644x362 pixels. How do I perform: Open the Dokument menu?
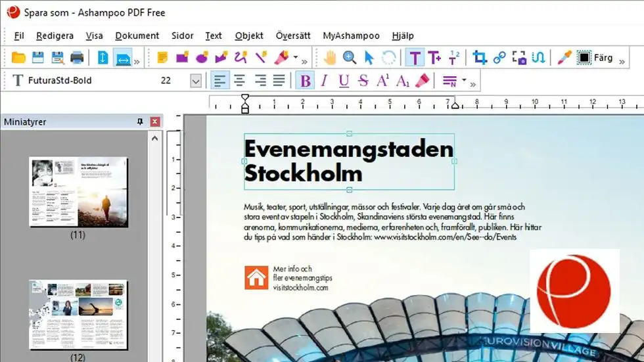[137, 35]
